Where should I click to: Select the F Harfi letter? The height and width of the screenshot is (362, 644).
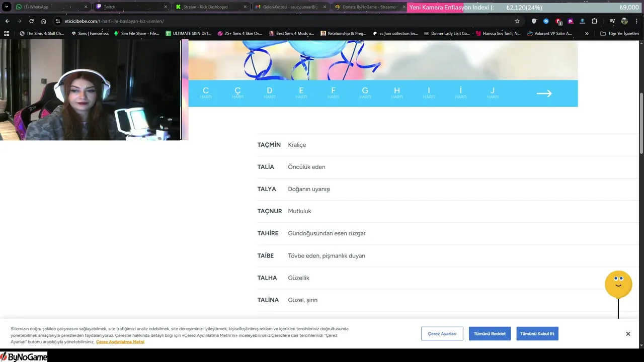333,93
